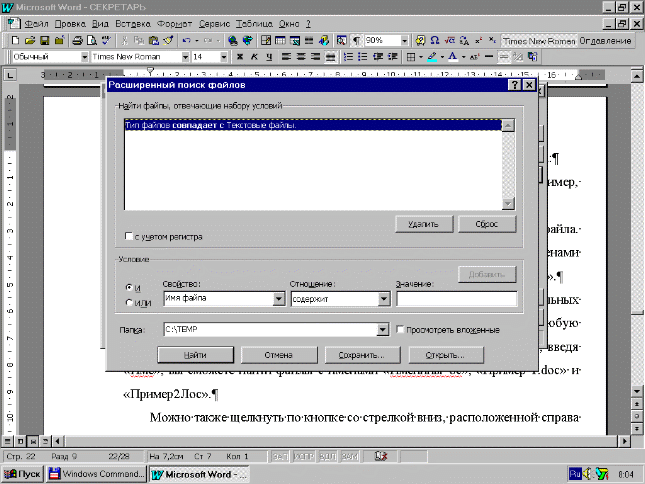This screenshot has width=645, height=484.
Task: Open the font name dropdown in formatting toolbar
Action: coord(186,57)
